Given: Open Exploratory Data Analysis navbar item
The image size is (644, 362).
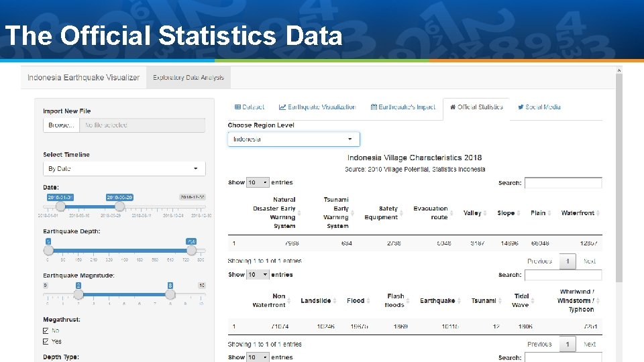Looking at the screenshot, I should [189, 78].
